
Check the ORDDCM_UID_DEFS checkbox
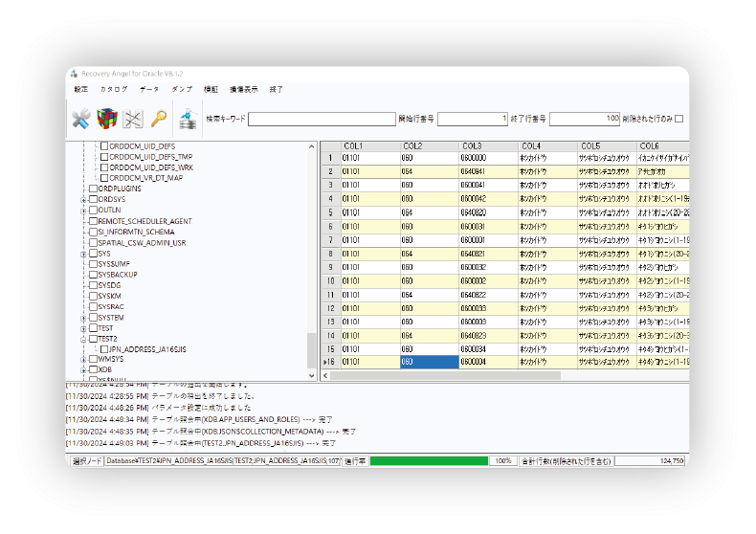pyautogui.click(x=104, y=146)
